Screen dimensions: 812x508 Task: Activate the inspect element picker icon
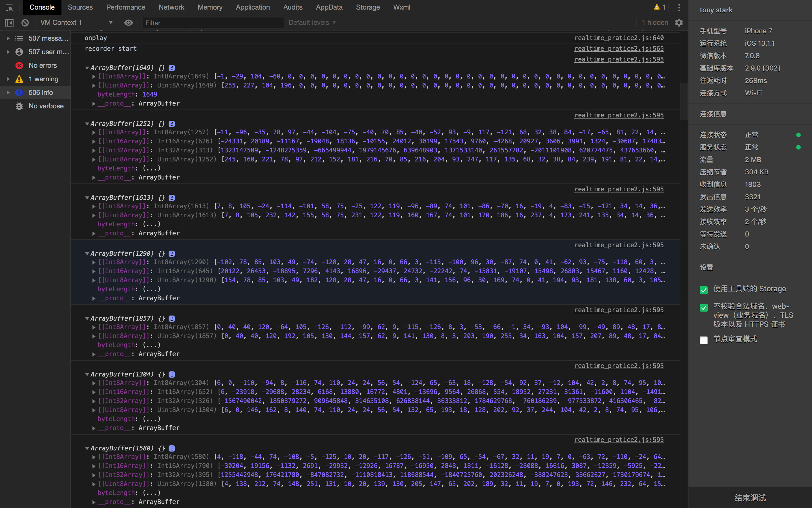point(9,7)
